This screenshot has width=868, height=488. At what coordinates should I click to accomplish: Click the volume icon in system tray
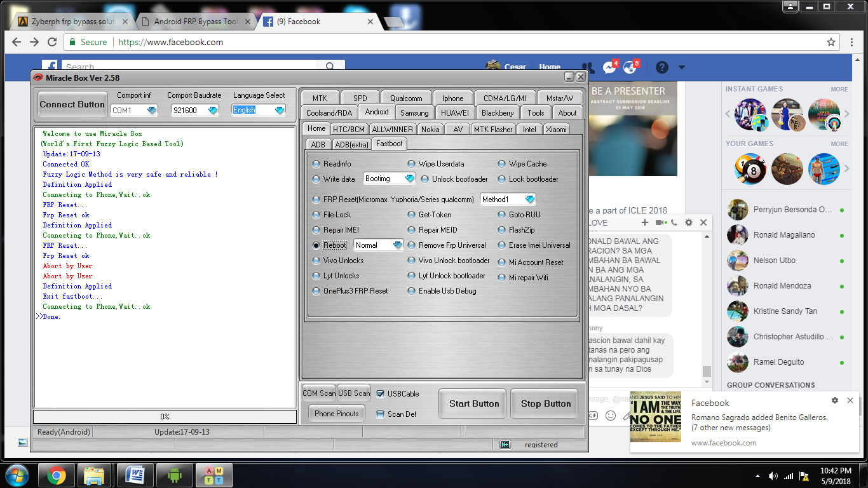click(x=773, y=476)
